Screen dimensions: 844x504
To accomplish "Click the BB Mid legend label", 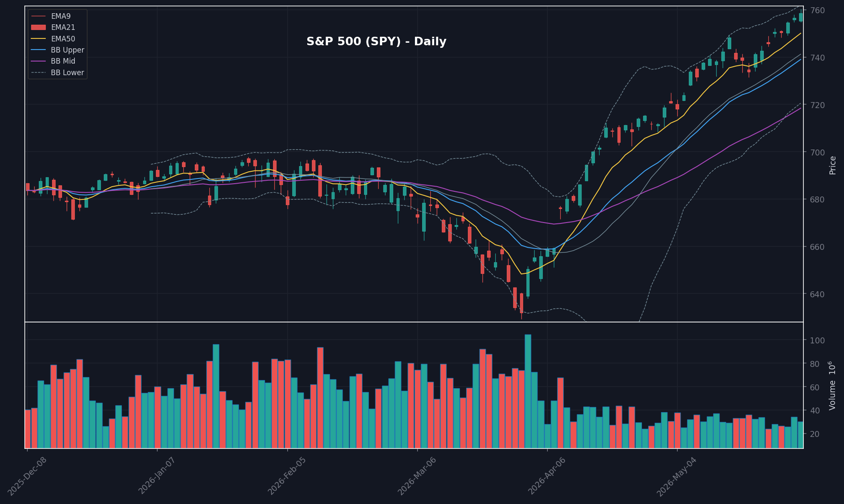I will [63, 61].
